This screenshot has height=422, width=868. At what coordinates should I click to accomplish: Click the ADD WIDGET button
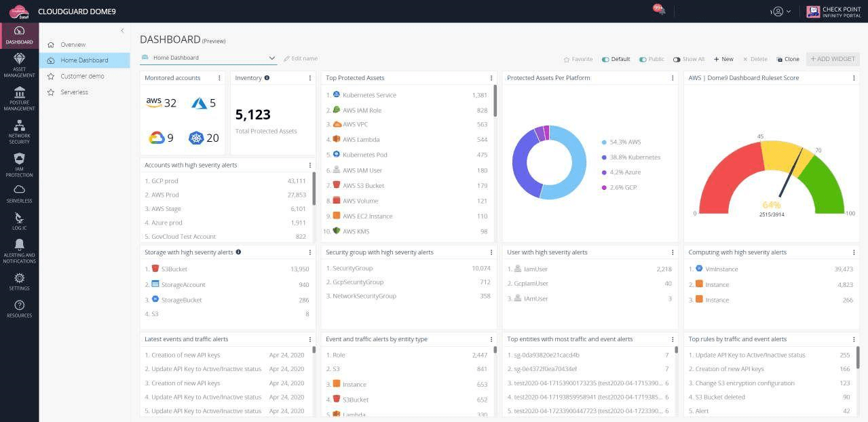point(833,59)
